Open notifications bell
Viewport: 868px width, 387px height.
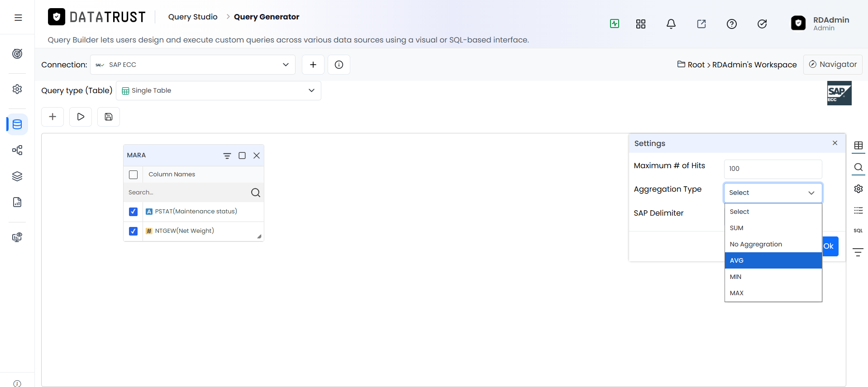(671, 24)
